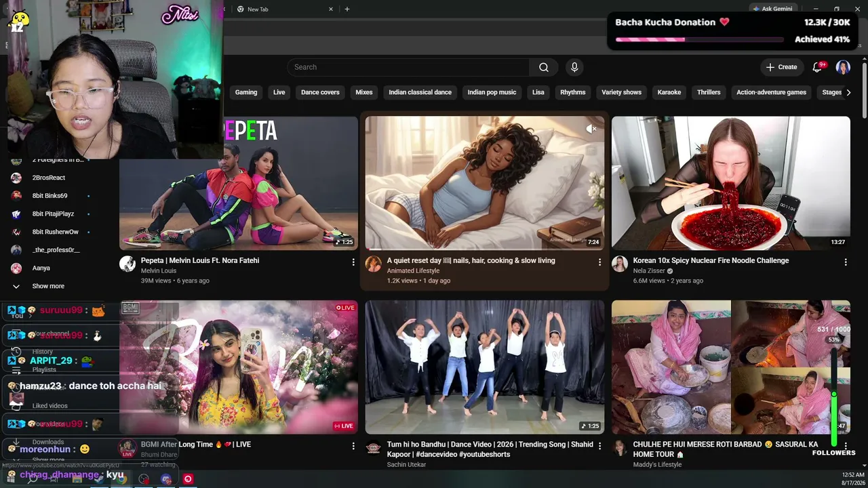Show more category chips with right arrow

pyautogui.click(x=848, y=92)
